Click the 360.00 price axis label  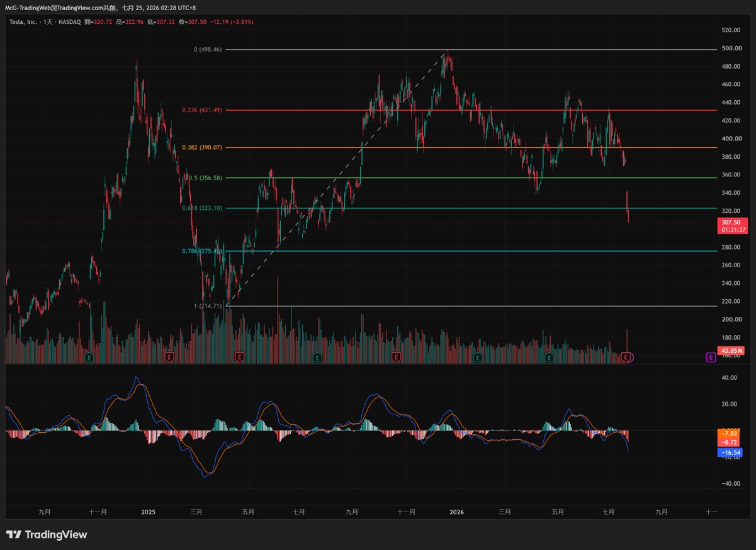coord(730,175)
